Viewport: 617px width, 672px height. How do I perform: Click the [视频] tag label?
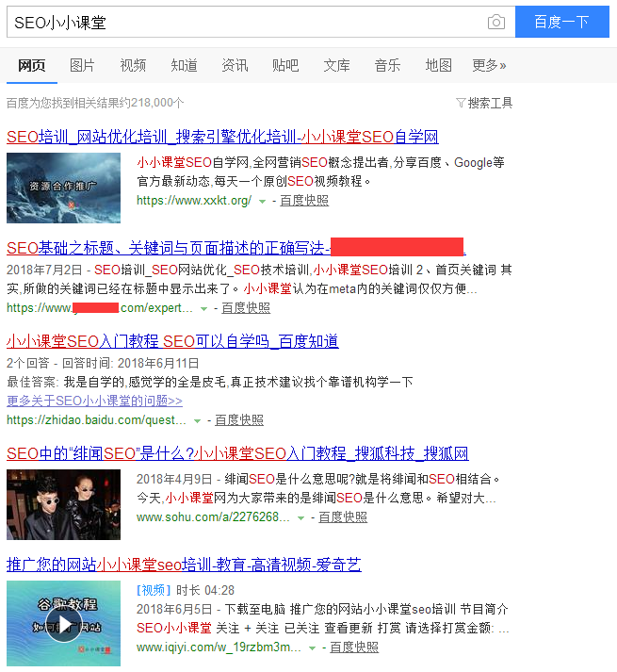pos(154,591)
